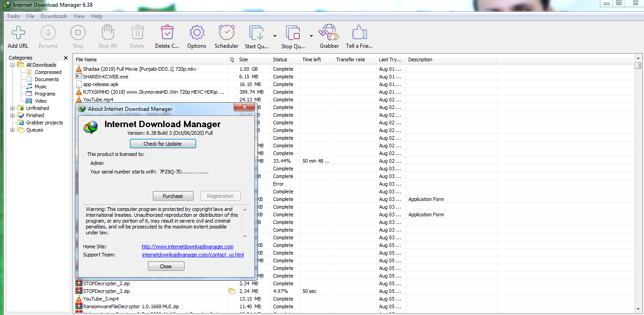Sort by Status column header
Screen dimensions: 644x315
(285, 59)
